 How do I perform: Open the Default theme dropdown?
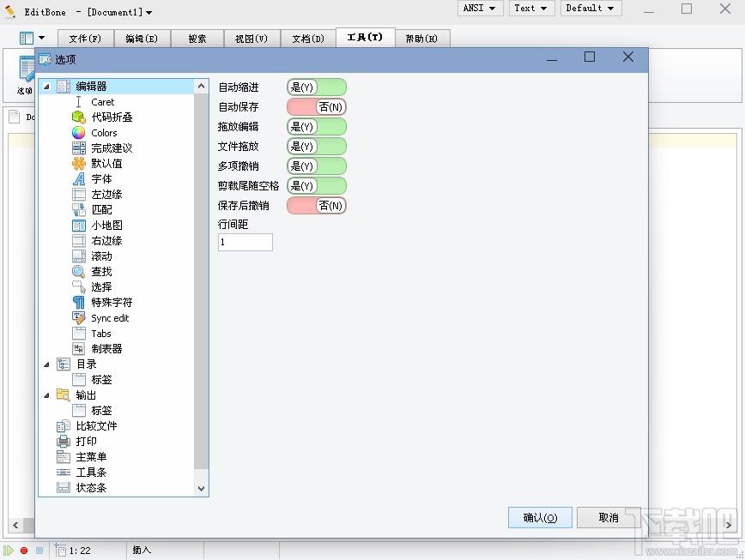point(591,8)
